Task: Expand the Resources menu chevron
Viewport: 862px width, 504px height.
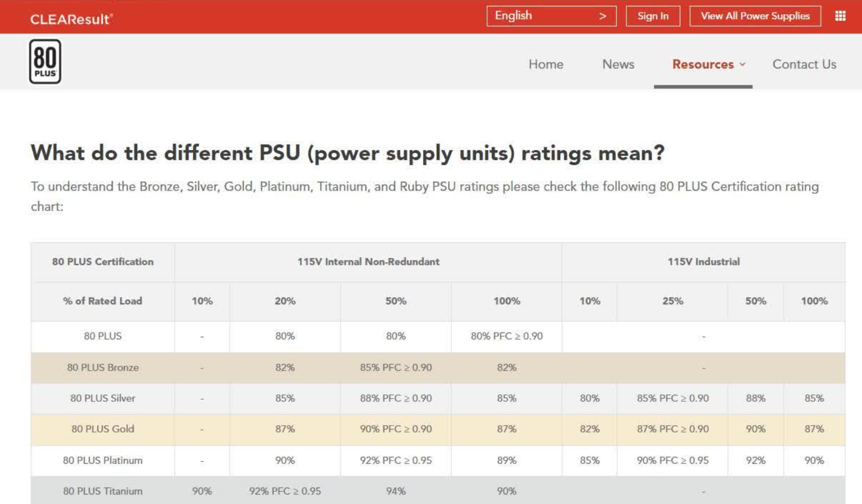Action: (742, 64)
